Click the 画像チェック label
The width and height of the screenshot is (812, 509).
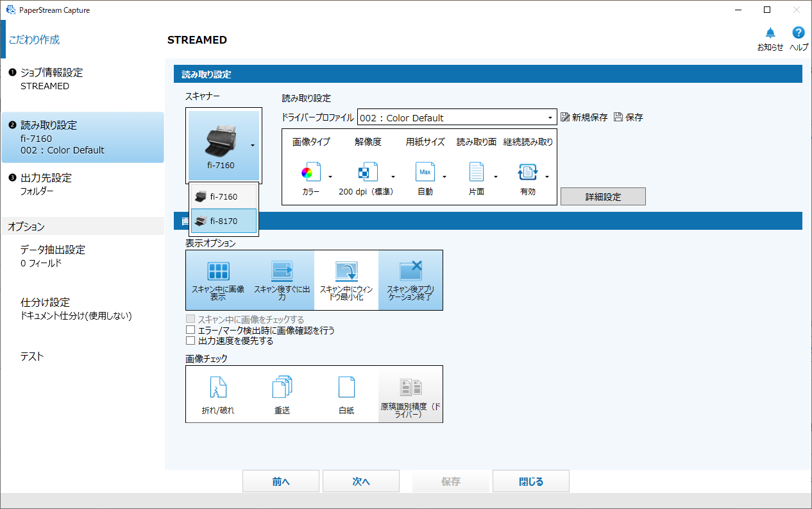pyautogui.click(x=207, y=358)
